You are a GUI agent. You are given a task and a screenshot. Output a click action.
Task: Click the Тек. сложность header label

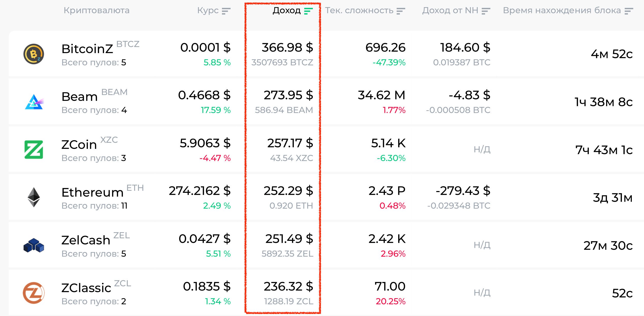(359, 10)
